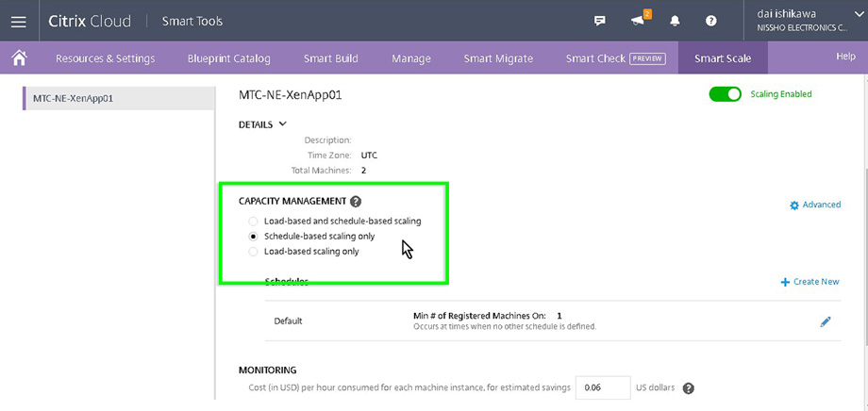Select Schedule-based scaling only option
The image size is (868, 411).
[252, 236]
